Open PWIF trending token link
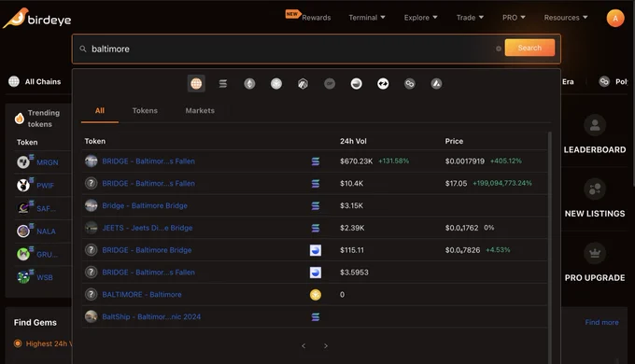The image size is (635, 364). (x=45, y=186)
